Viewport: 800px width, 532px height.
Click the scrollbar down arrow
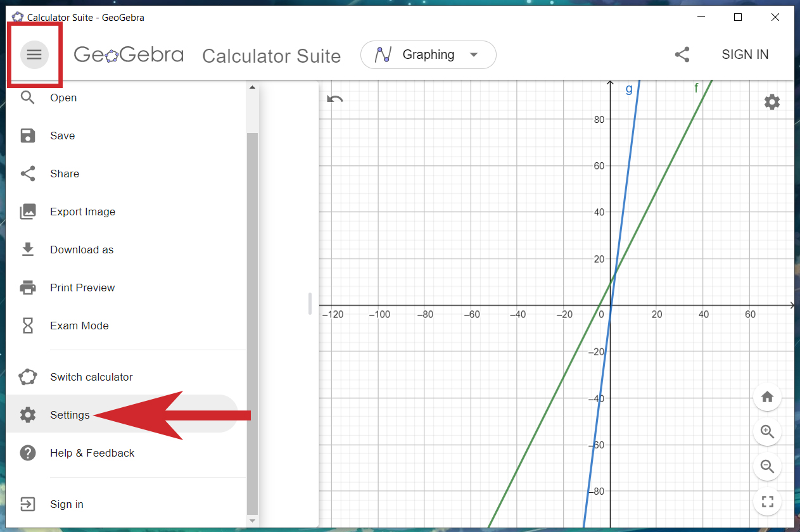click(252, 521)
